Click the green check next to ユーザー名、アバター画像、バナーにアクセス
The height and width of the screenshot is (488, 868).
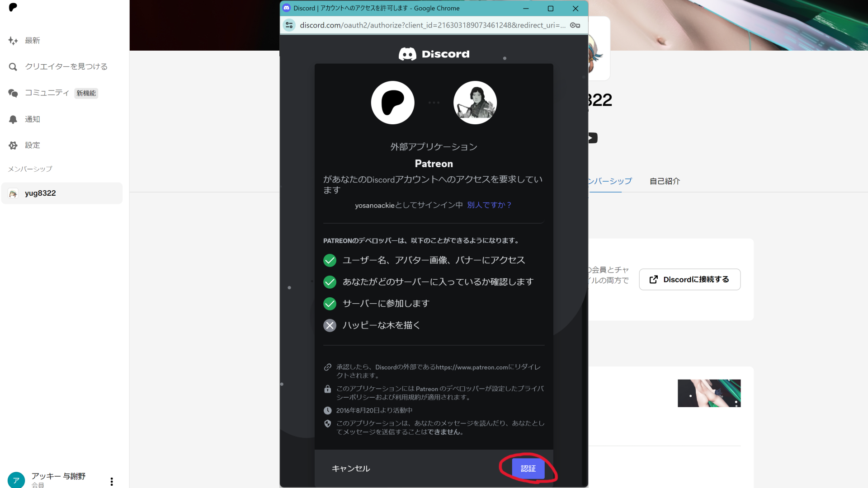click(330, 260)
